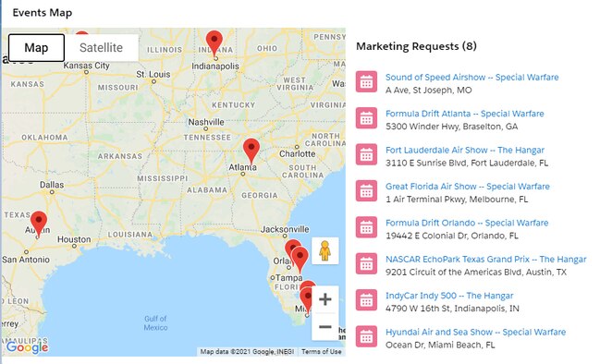
Task: Open Sound of Speed Airshow request
Action: coord(471,78)
